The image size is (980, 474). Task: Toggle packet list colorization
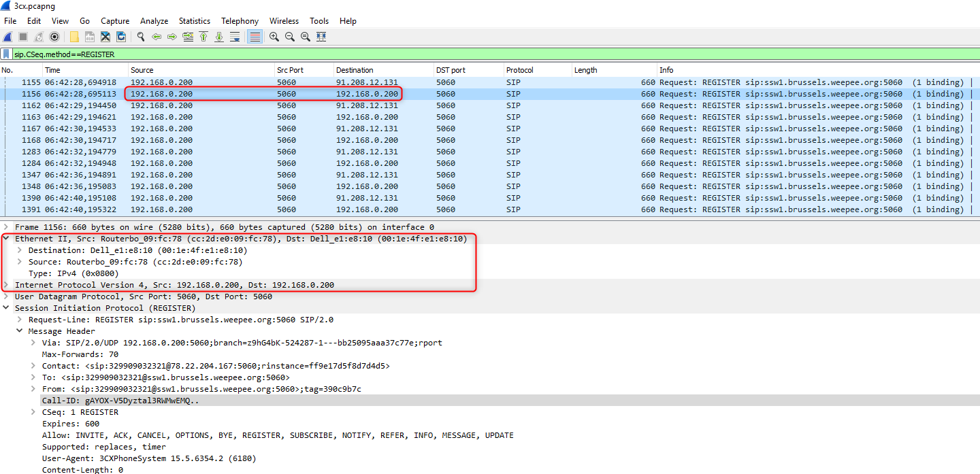(x=255, y=37)
